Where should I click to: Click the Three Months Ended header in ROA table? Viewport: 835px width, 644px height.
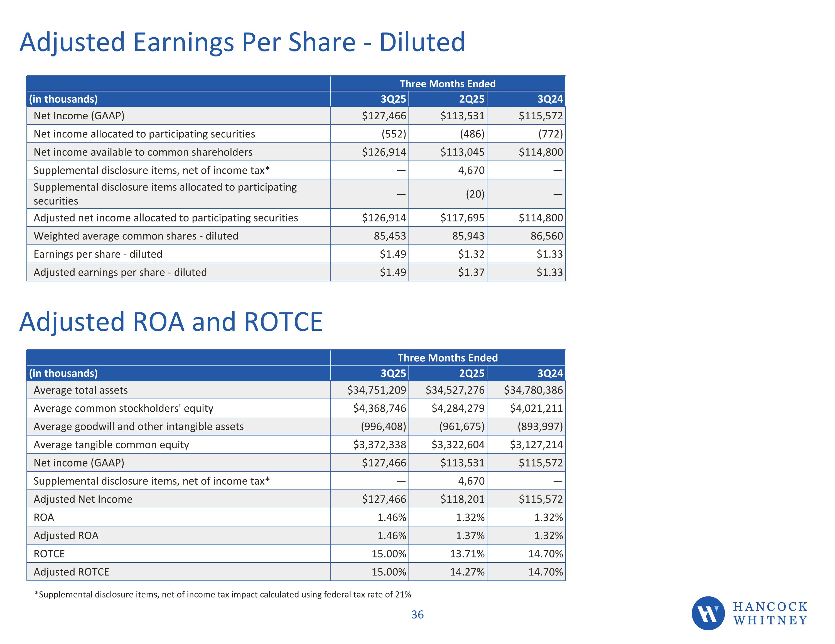pos(447,358)
